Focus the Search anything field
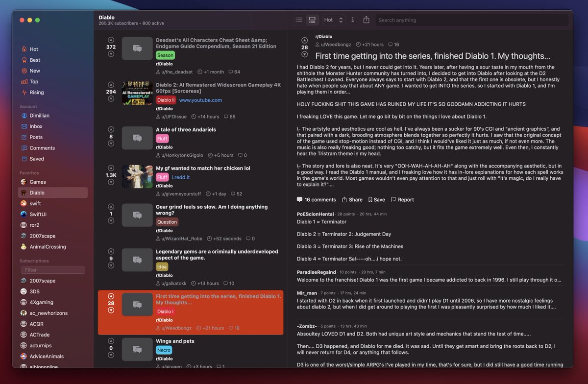Screen dimensions: 588x384 point(472,20)
